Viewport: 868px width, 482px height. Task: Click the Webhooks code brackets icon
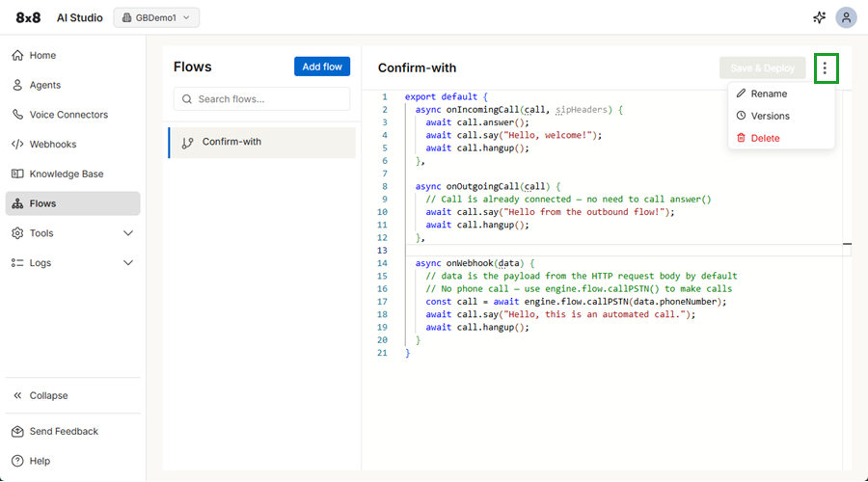click(17, 144)
